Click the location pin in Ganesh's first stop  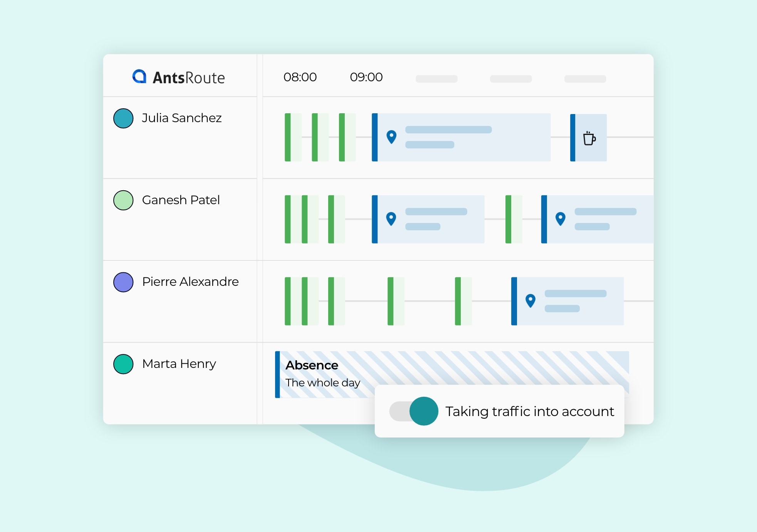coord(391,218)
